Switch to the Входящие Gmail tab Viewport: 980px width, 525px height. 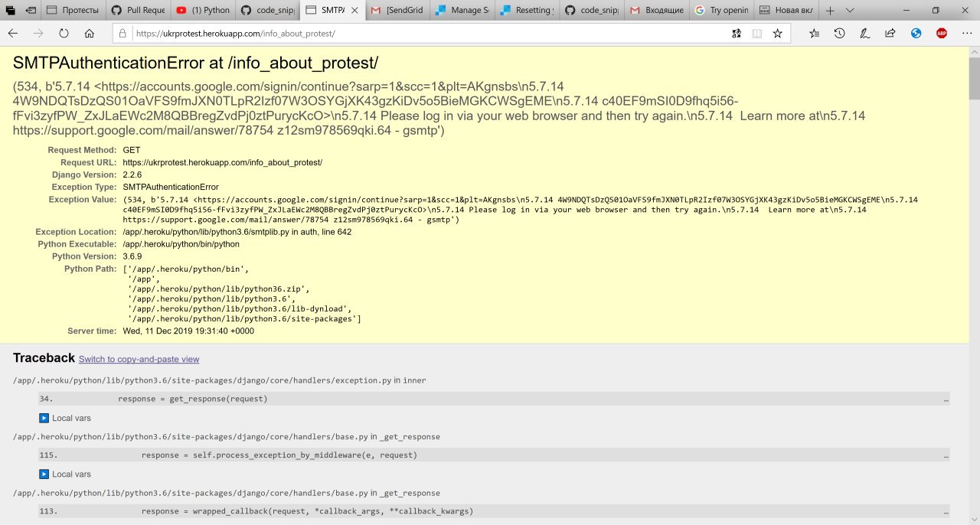[656, 11]
